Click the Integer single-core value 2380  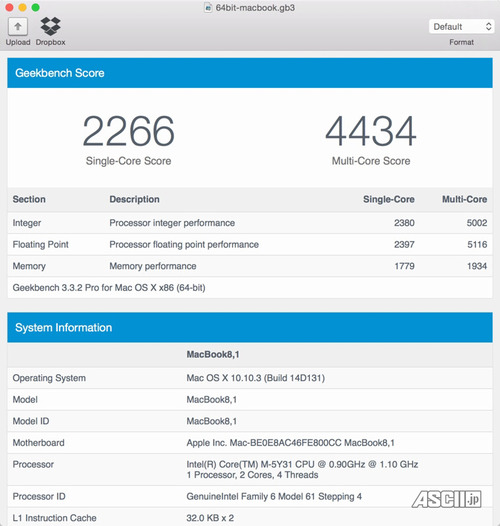coord(404,223)
